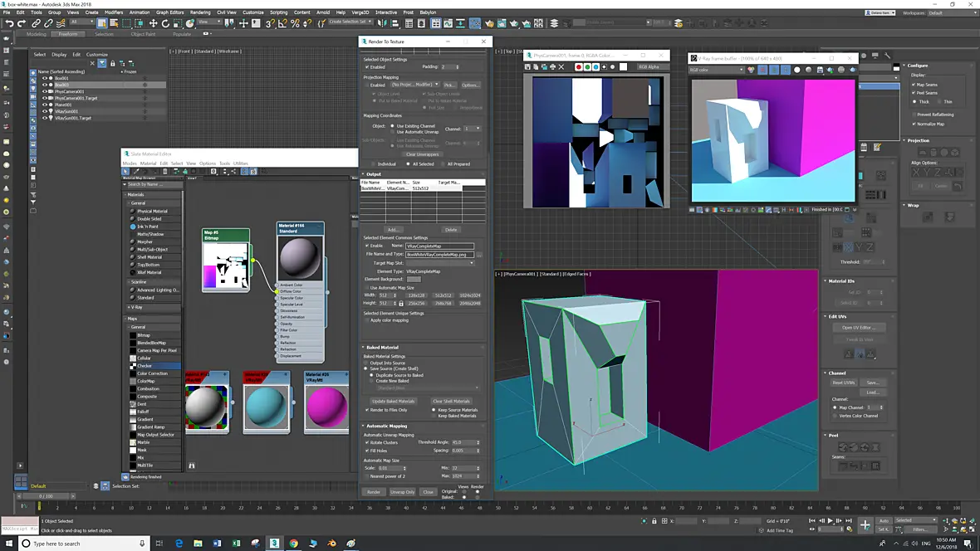This screenshot has width=980, height=551.
Task: Clear the image with X in PhysCamera001 window
Action: point(561,67)
